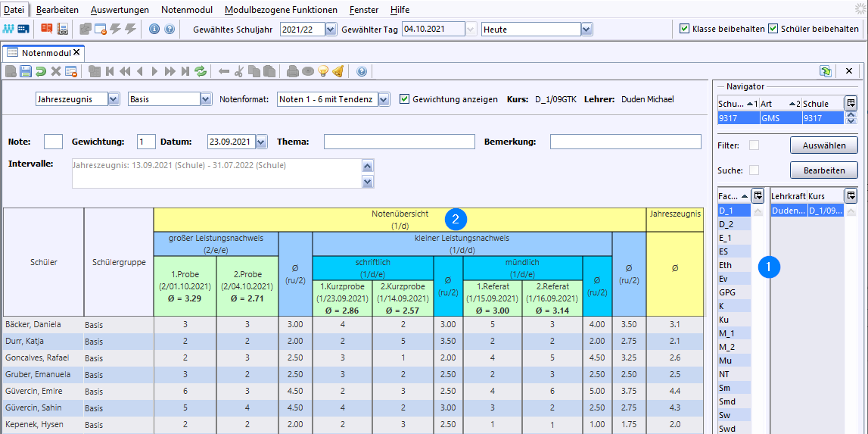Select subject E_1 in the Fach list

734,238
